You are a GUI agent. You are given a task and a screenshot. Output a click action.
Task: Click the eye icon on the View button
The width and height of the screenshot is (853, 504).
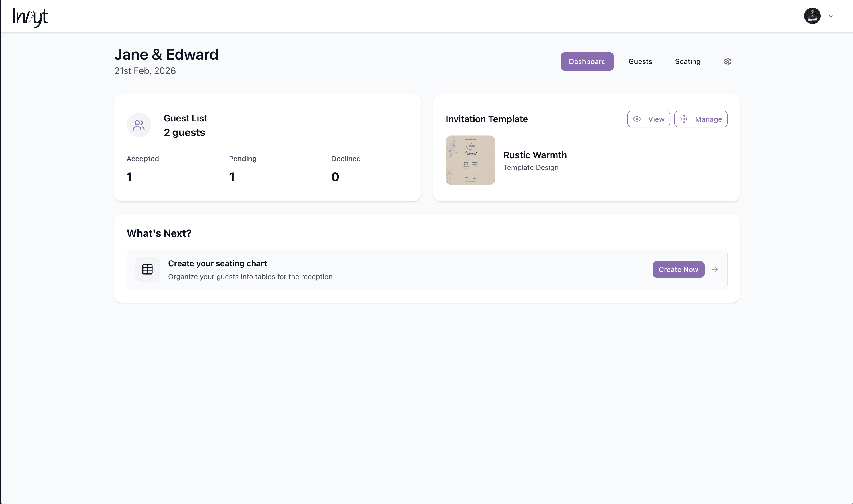coord(637,119)
